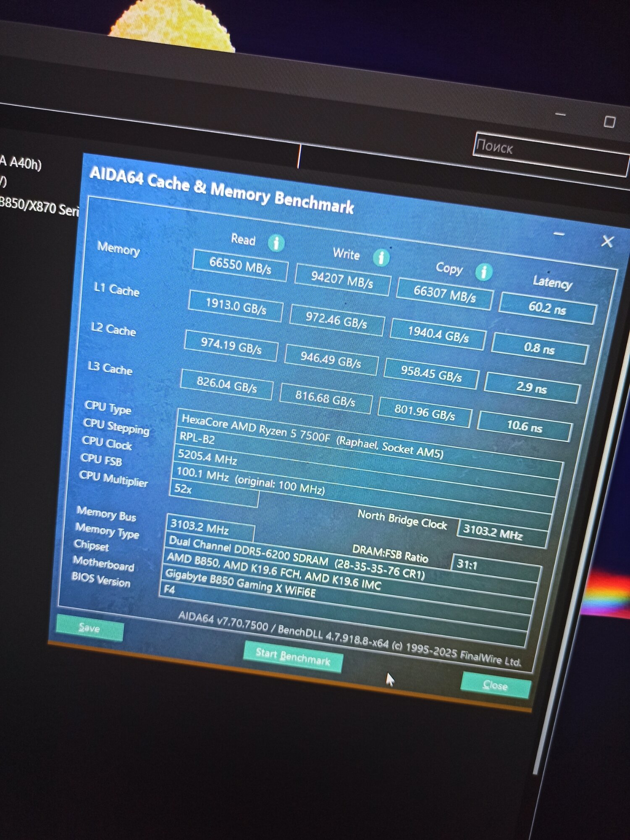Screen dimensions: 630x840
Task: Click the Write info icon
Action: point(381,257)
